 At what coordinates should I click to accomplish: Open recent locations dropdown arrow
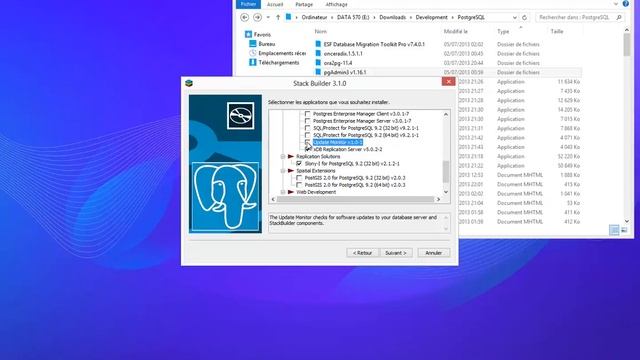click(x=268, y=18)
